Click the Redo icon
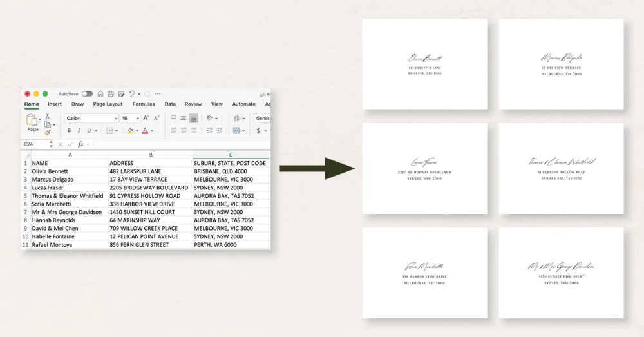Image resolution: width=644 pixels, height=337 pixels. tap(147, 93)
